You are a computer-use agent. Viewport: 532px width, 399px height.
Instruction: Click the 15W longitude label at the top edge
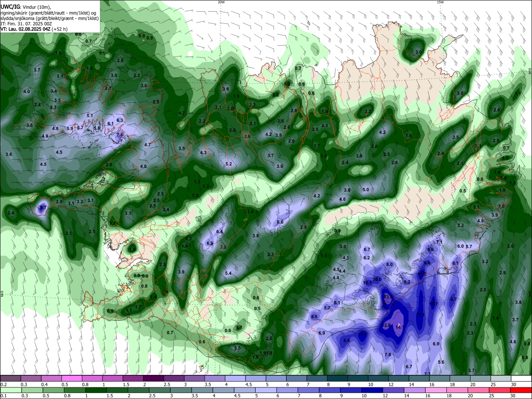pos(440,2)
